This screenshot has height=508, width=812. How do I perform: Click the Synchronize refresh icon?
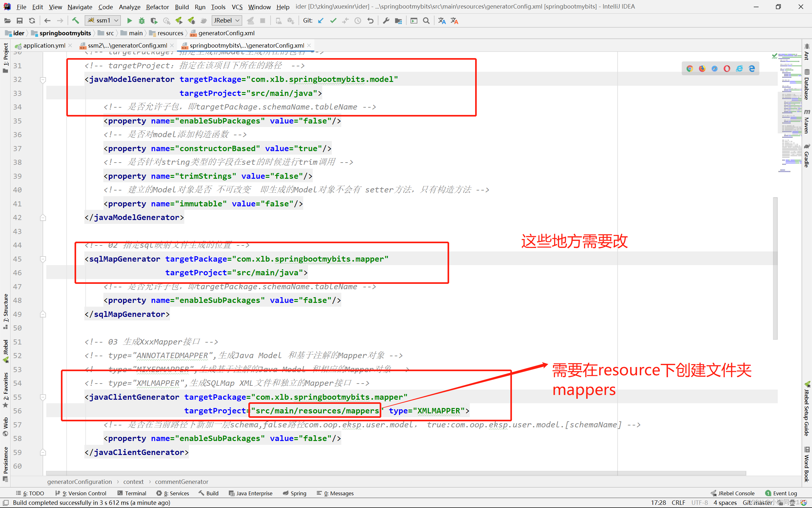[x=32, y=21]
